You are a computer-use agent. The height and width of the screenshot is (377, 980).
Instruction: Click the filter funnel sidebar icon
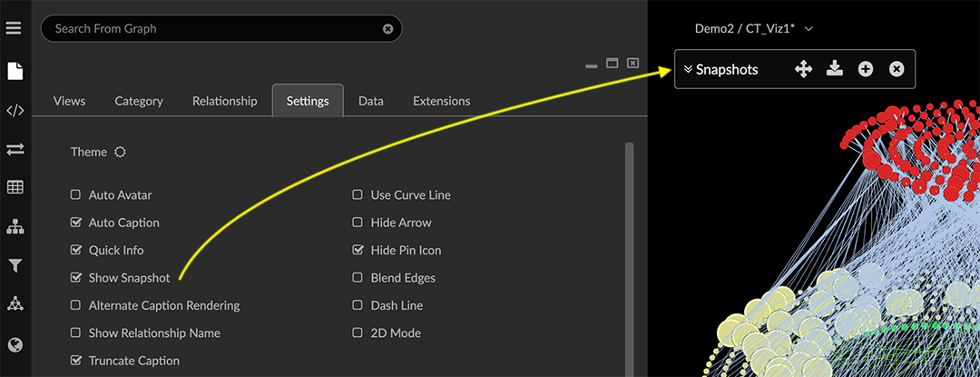coord(15,265)
